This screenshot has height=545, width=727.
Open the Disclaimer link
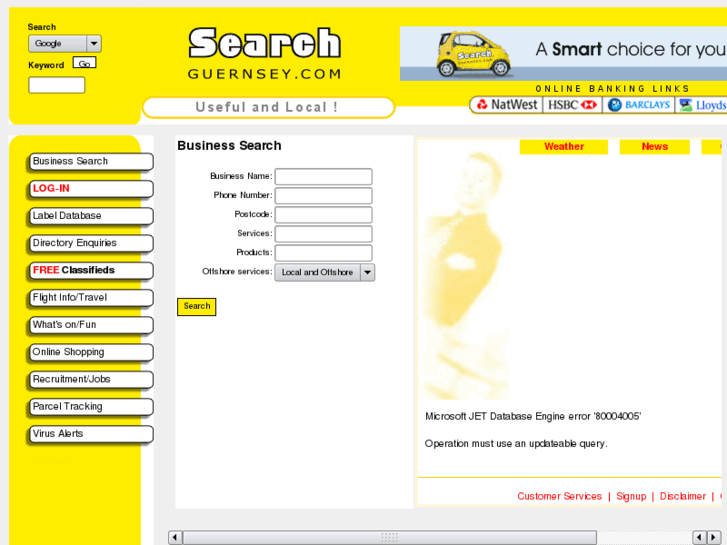pos(682,496)
